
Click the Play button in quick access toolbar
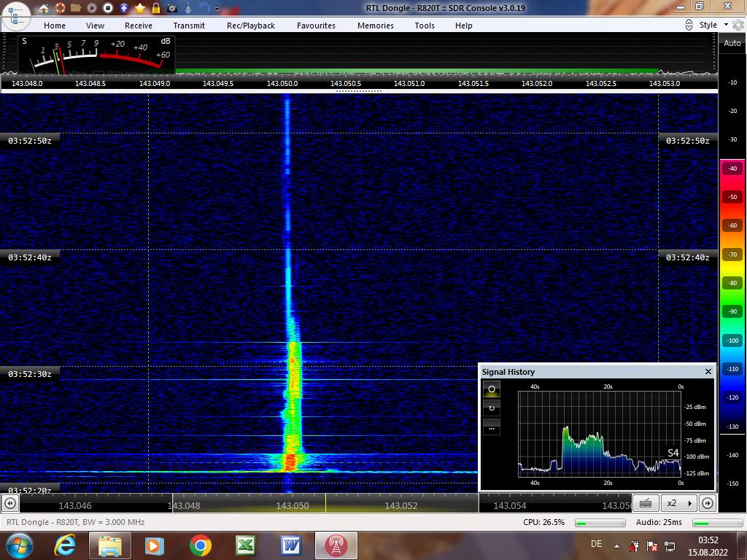pos(92,8)
